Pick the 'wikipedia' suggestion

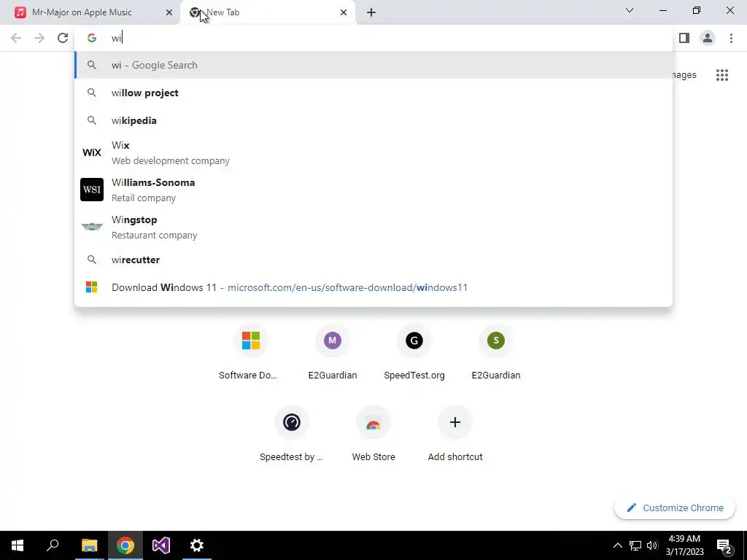373,120
